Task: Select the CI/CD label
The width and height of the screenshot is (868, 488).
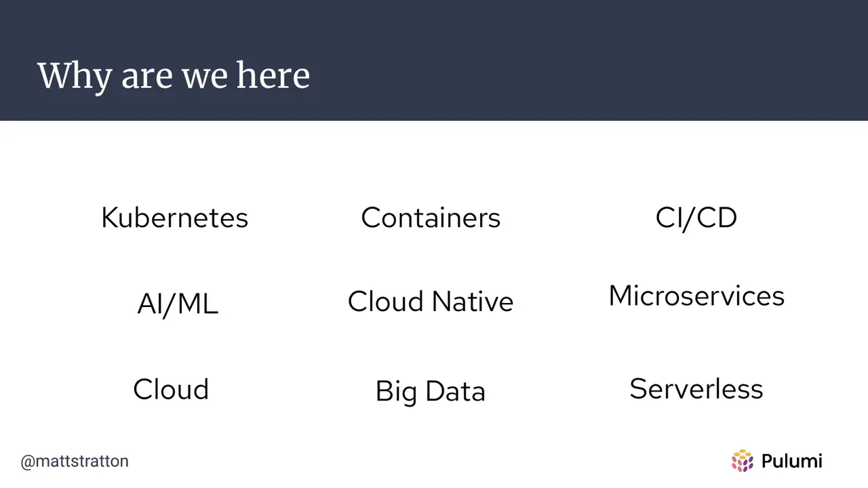Action: 696,218
